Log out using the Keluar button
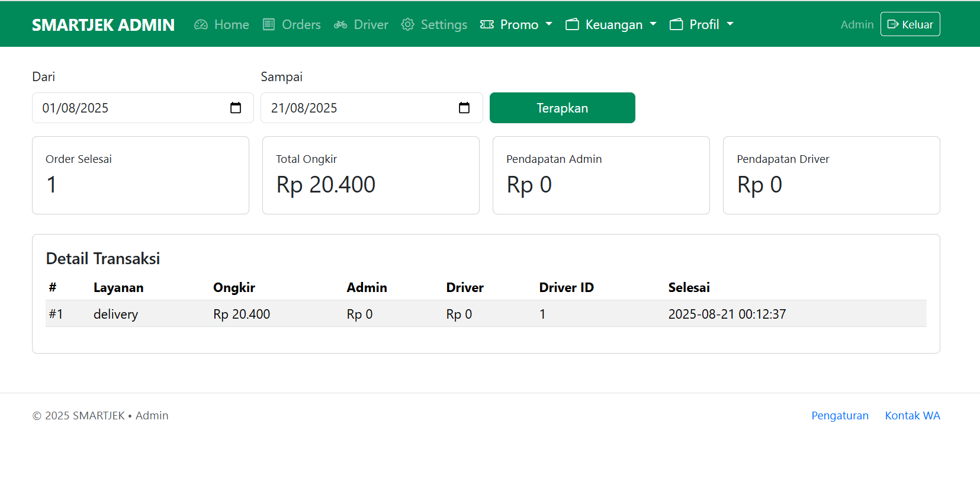Viewport: 980px width, 478px height. tap(910, 24)
